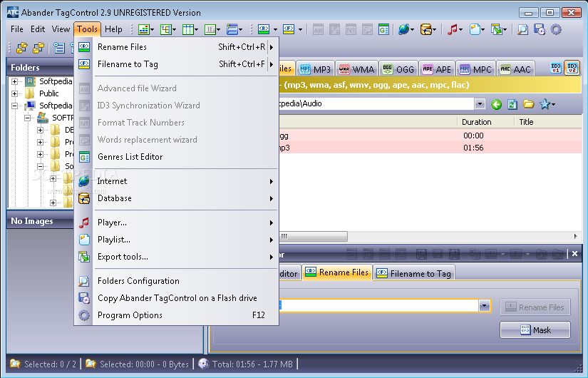The width and height of the screenshot is (588, 378).
Task: Click the Duration column header
Action: point(485,122)
